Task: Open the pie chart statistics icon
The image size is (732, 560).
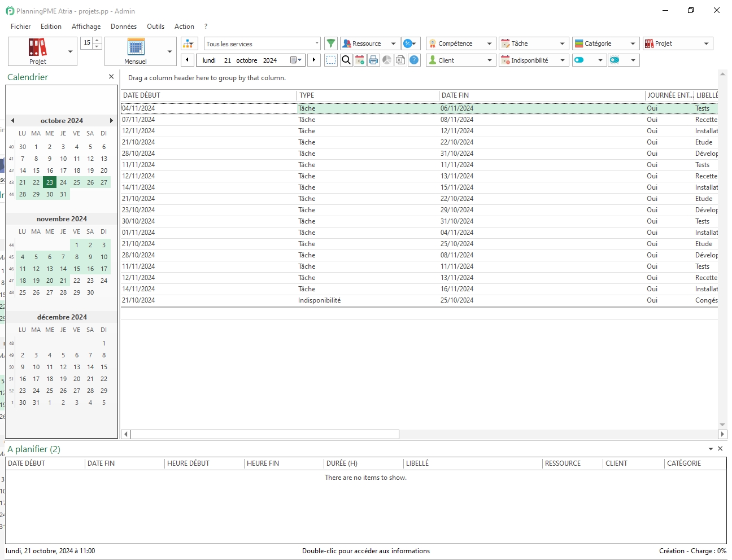Action: (x=387, y=60)
